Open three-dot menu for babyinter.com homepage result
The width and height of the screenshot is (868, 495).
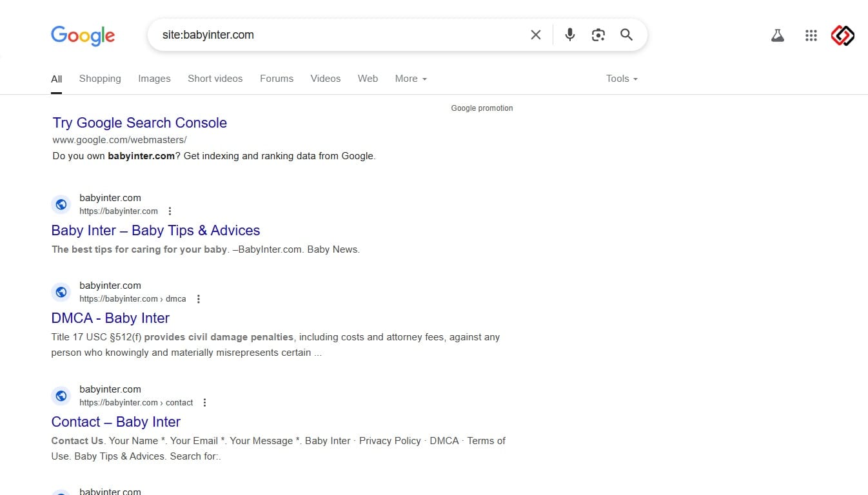170,211
